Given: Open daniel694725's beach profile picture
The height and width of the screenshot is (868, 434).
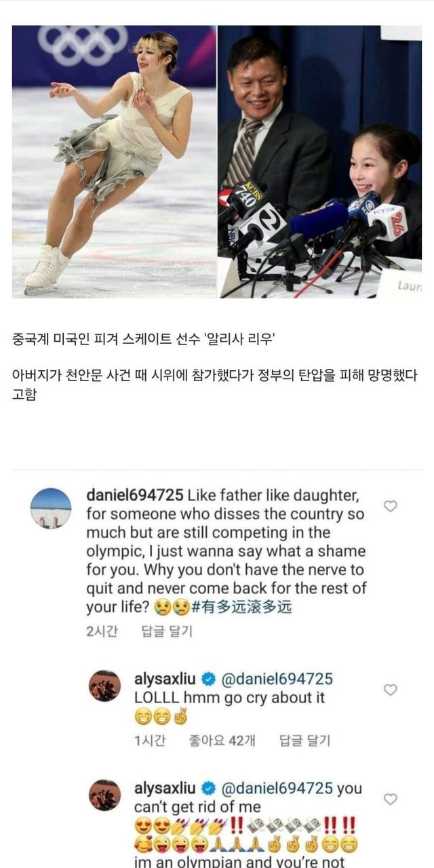Looking at the screenshot, I should [x=51, y=508].
